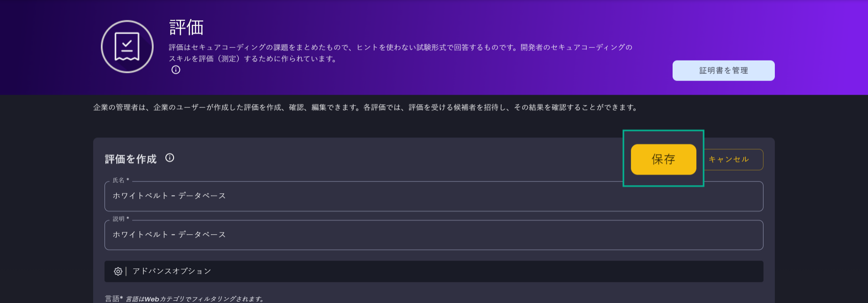Click the 企業の管理者は intro paragraph
The width and height of the screenshot is (868, 303).
366,107
